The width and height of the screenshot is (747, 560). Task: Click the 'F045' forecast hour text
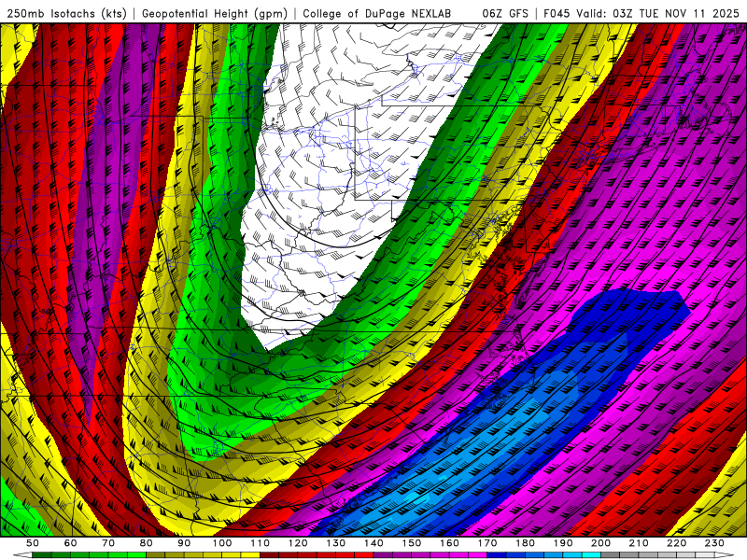coord(557,14)
